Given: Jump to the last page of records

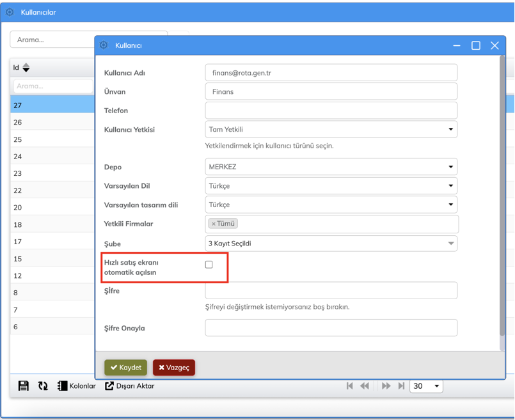Looking at the screenshot, I should [401, 386].
